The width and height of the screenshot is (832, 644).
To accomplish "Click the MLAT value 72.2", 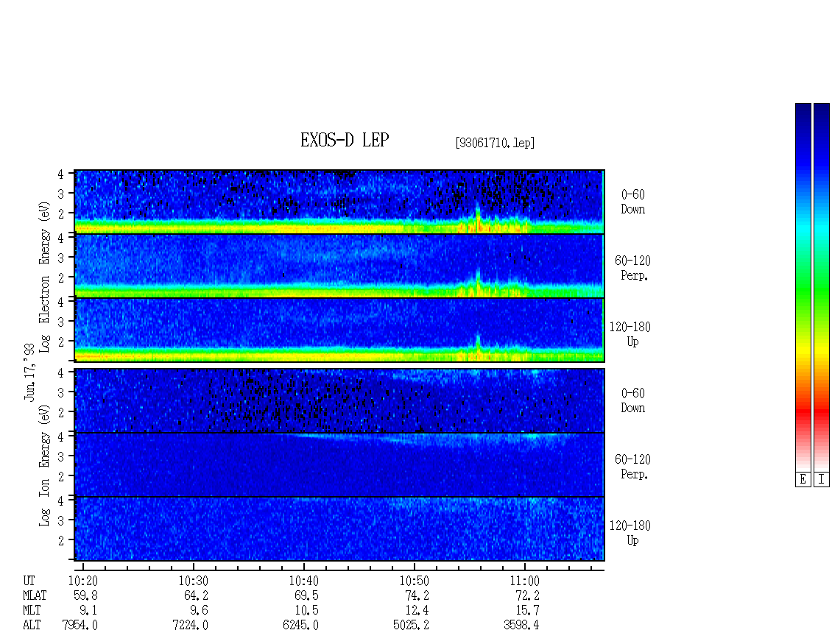I will pyautogui.click(x=527, y=595).
